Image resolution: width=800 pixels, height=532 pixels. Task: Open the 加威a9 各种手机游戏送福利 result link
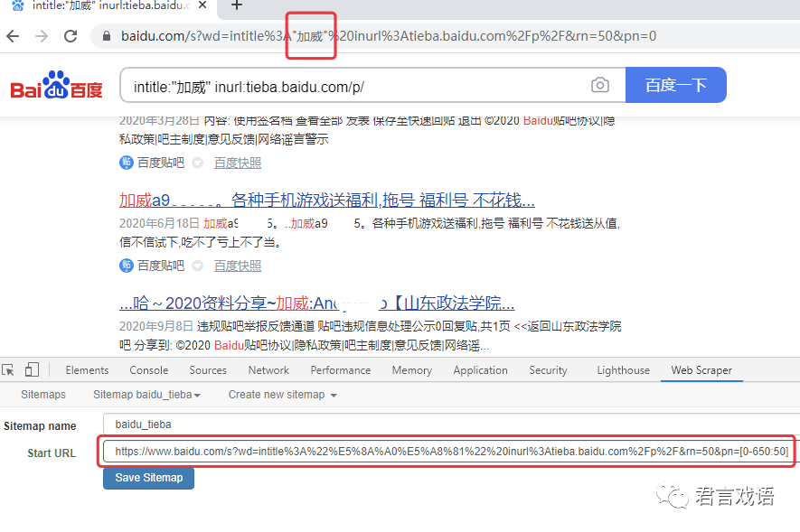tap(327, 201)
